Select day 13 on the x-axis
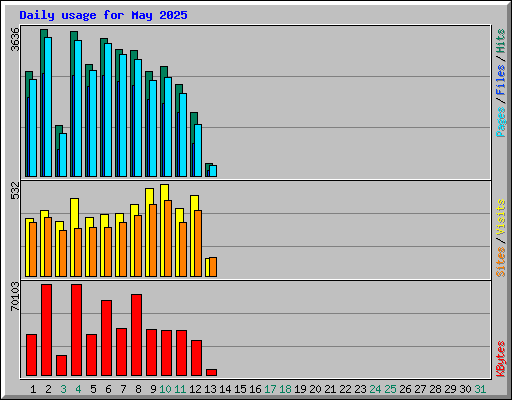The width and height of the screenshot is (512, 400). click(210, 389)
